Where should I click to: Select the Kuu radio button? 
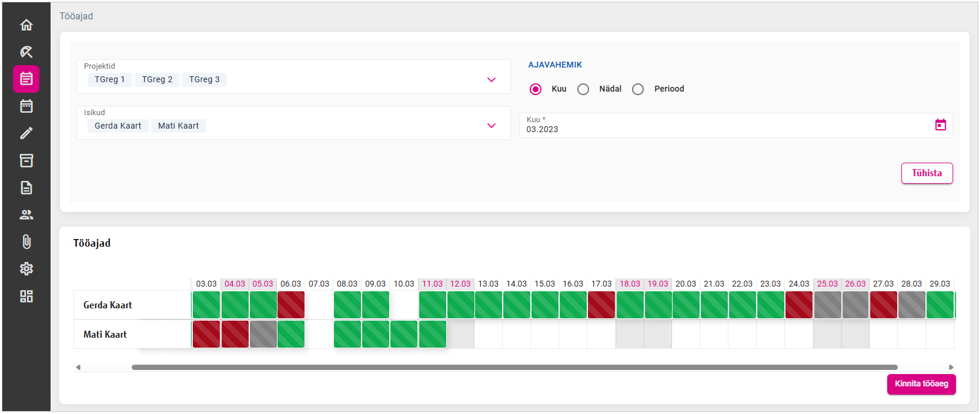point(536,89)
